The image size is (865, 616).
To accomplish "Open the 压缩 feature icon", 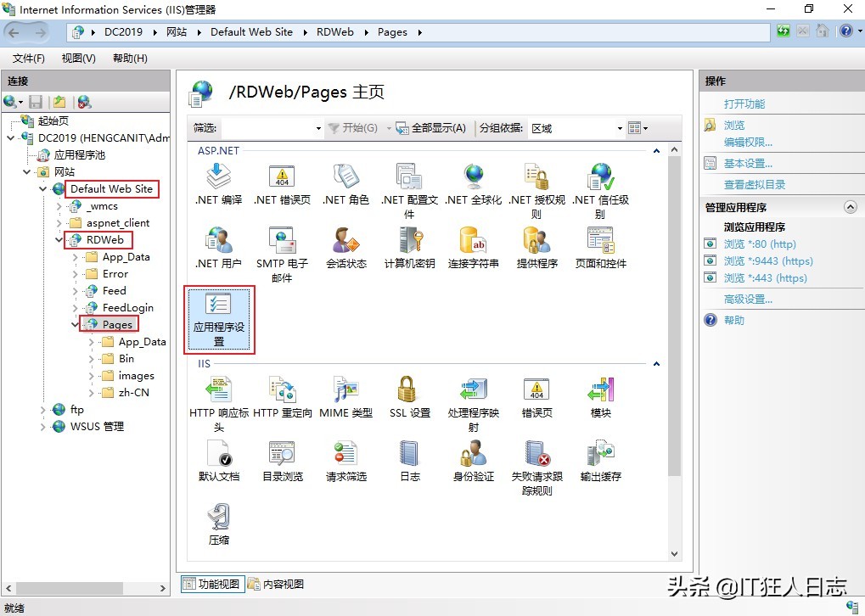I will [x=218, y=524].
